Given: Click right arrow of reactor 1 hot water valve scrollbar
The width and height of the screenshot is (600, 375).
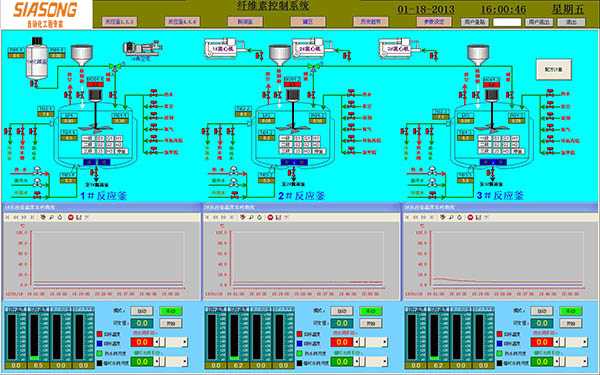Looking at the screenshot, I should pos(185,342).
